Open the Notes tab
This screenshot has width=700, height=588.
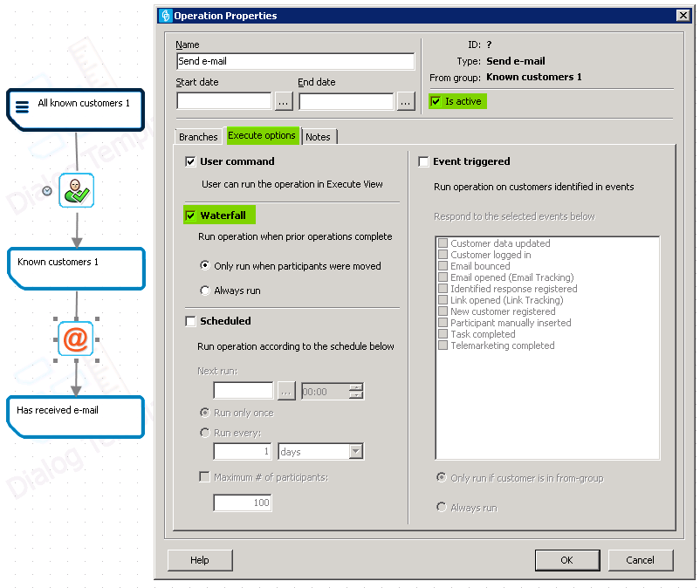point(319,137)
